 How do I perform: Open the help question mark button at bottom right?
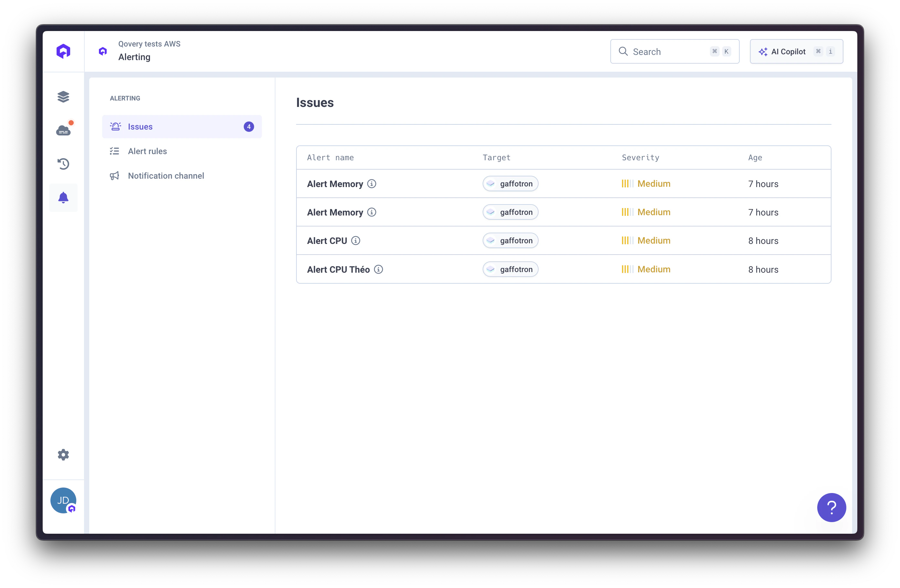[x=831, y=508]
